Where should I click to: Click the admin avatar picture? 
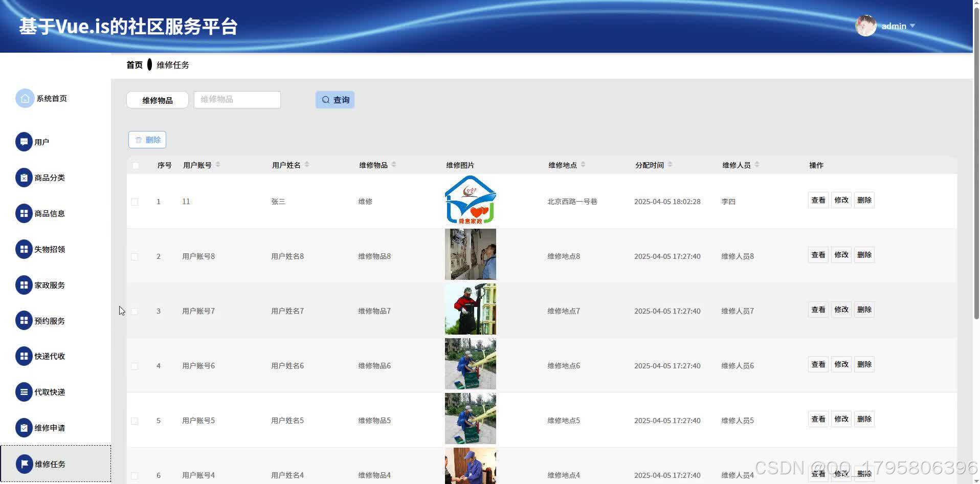coord(866,26)
